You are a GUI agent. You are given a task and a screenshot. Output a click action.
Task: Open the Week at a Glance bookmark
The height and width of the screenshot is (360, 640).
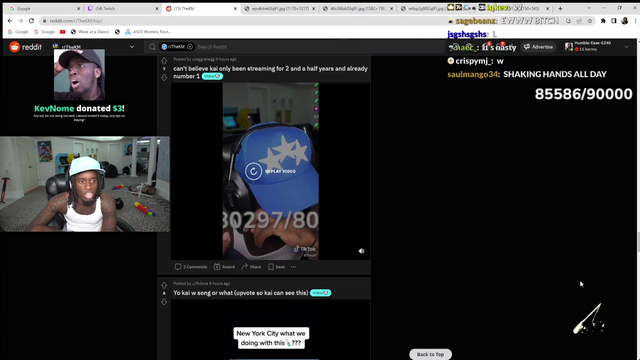[x=90, y=32]
